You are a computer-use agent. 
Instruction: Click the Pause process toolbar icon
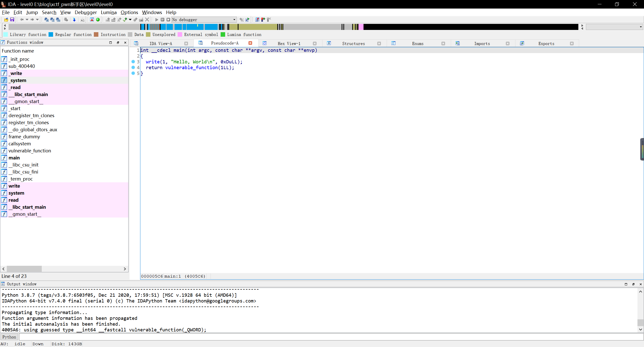coord(163,20)
